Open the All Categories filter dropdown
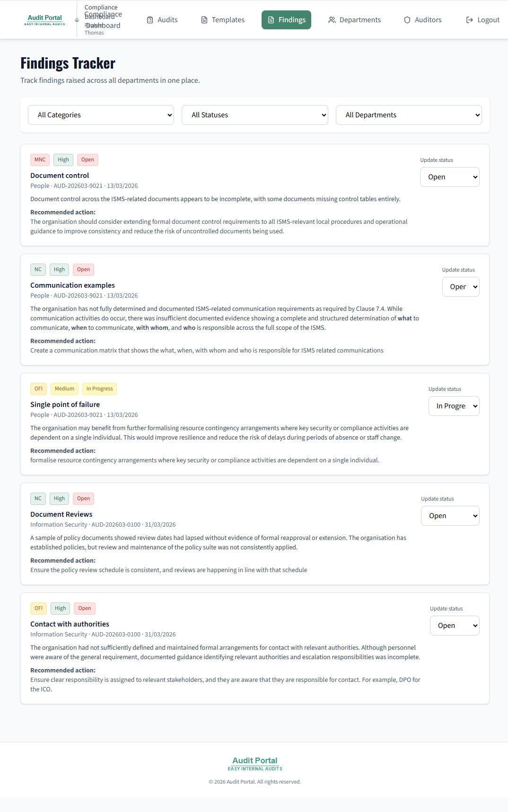This screenshot has height=812, width=508. click(x=101, y=115)
